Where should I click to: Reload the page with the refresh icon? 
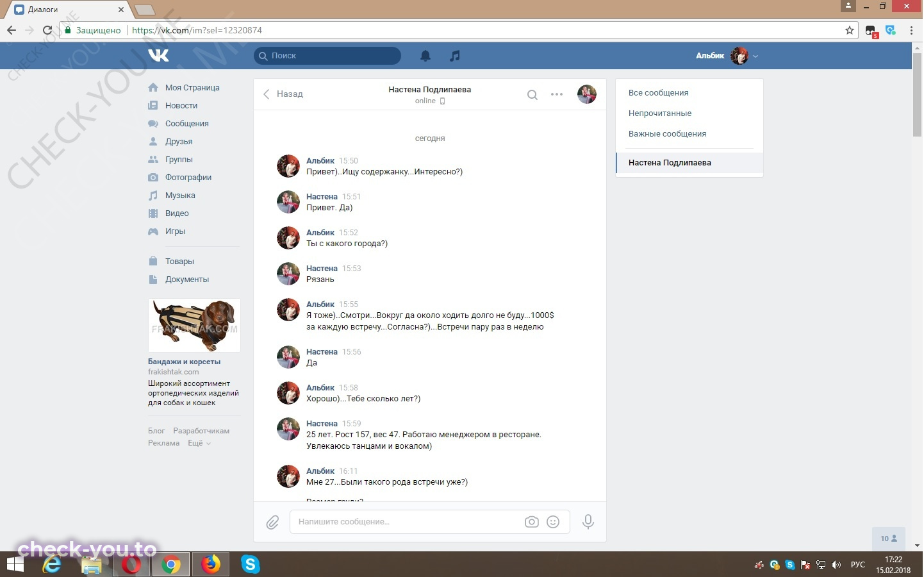[47, 30]
